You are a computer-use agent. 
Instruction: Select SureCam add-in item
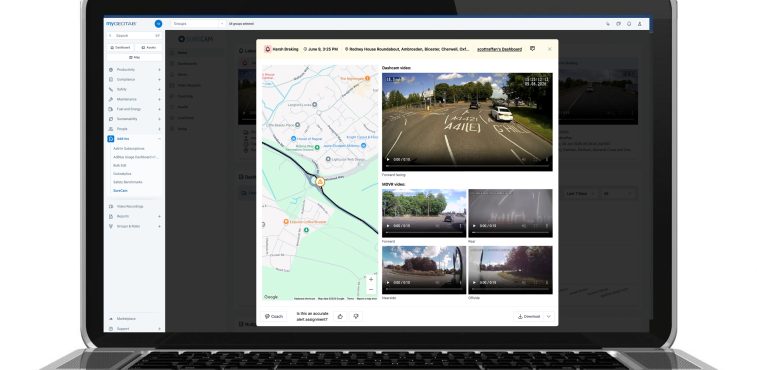(120, 191)
